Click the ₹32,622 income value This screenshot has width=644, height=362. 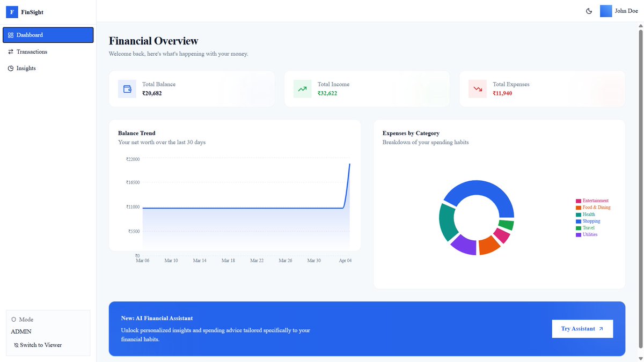pyautogui.click(x=327, y=93)
